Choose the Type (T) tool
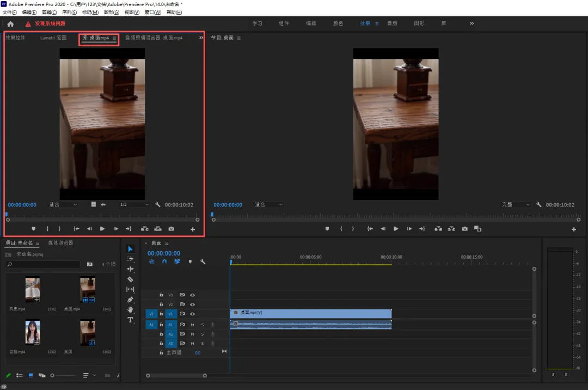Viewport: 588px width, 390px height. pyautogui.click(x=130, y=320)
